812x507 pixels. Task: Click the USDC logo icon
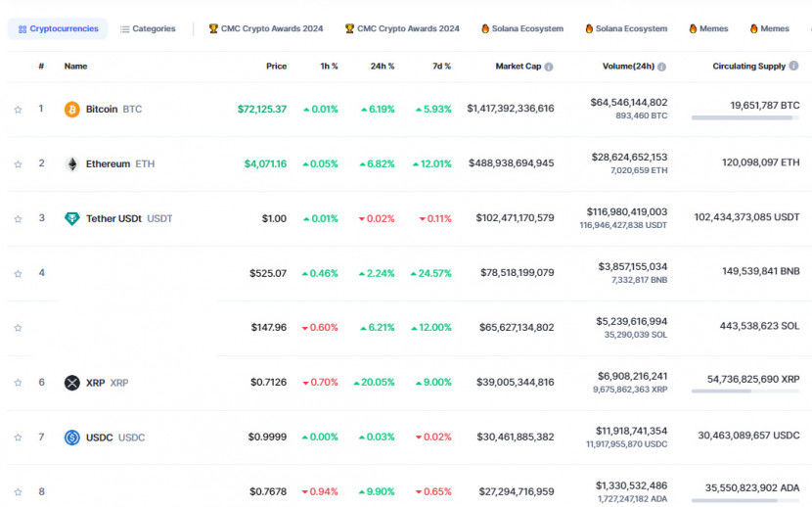click(x=72, y=438)
